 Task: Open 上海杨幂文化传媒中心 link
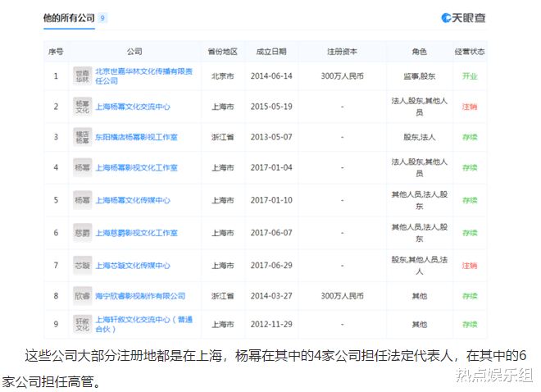pyautogui.click(x=133, y=200)
